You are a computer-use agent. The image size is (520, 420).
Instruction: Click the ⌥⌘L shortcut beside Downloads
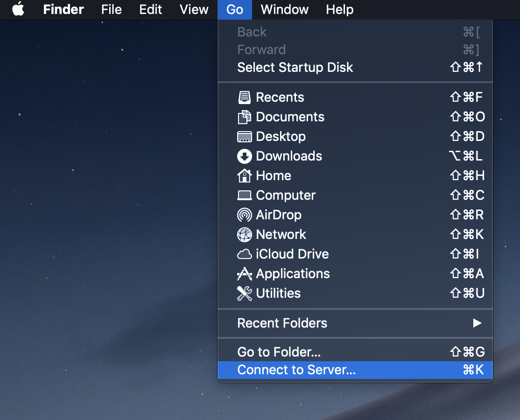click(x=465, y=156)
